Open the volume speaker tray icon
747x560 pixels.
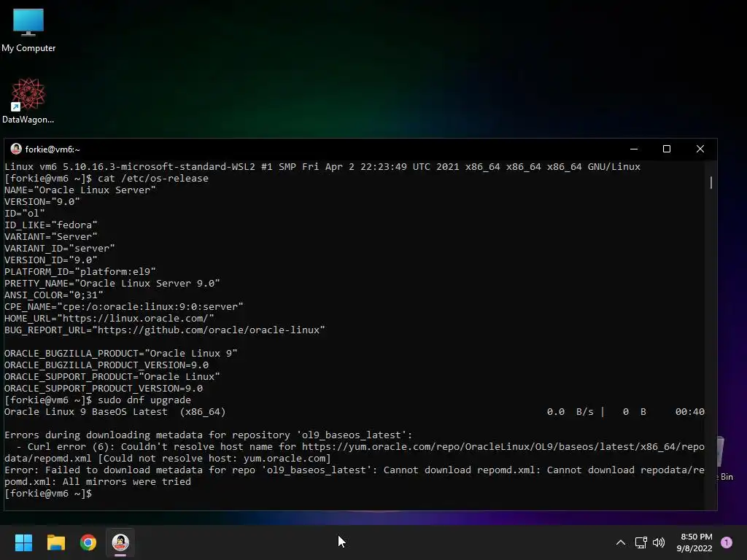[x=659, y=542]
